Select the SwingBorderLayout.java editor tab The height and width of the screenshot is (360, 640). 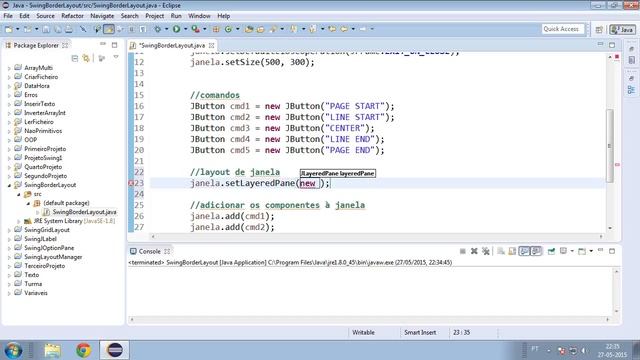[x=172, y=45]
